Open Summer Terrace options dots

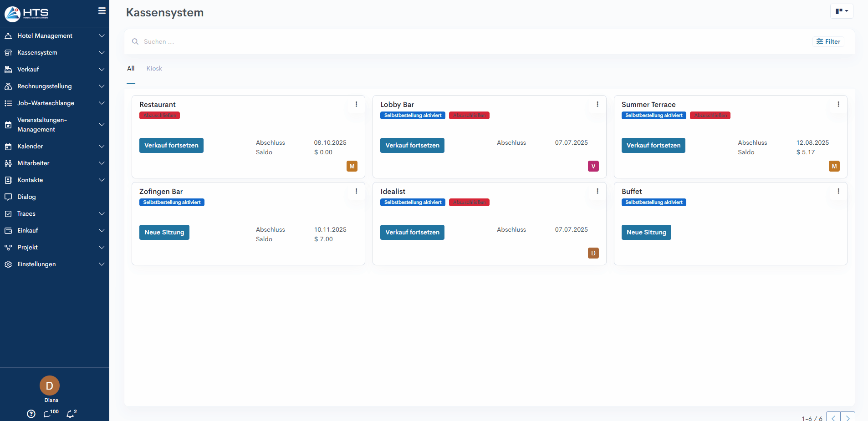tap(838, 104)
